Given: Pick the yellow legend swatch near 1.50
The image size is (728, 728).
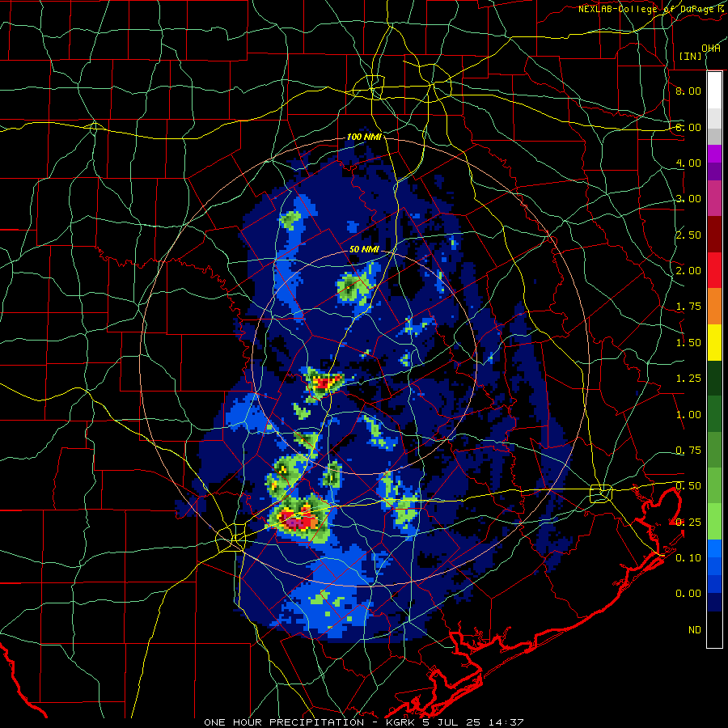Looking at the screenshot, I should (714, 342).
